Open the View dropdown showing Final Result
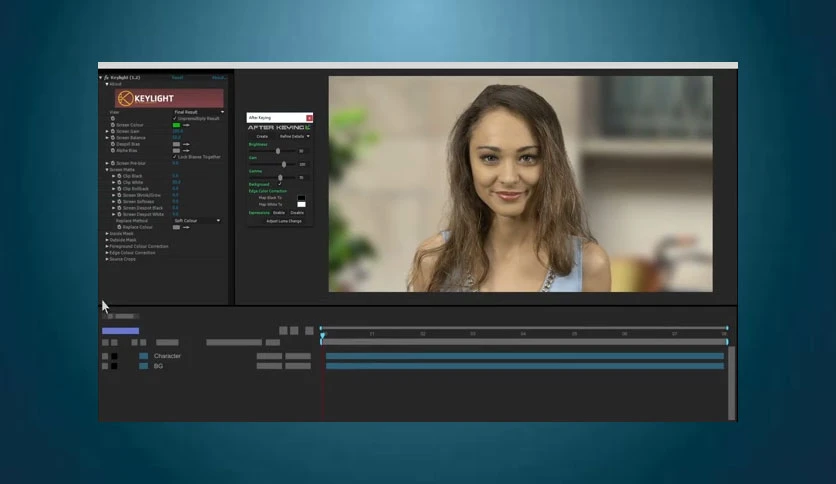The width and height of the screenshot is (836, 484). pyautogui.click(x=198, y=112)
